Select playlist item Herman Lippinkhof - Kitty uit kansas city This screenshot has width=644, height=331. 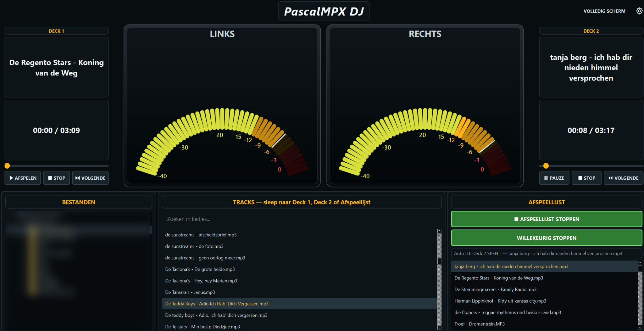pos(544,301)
